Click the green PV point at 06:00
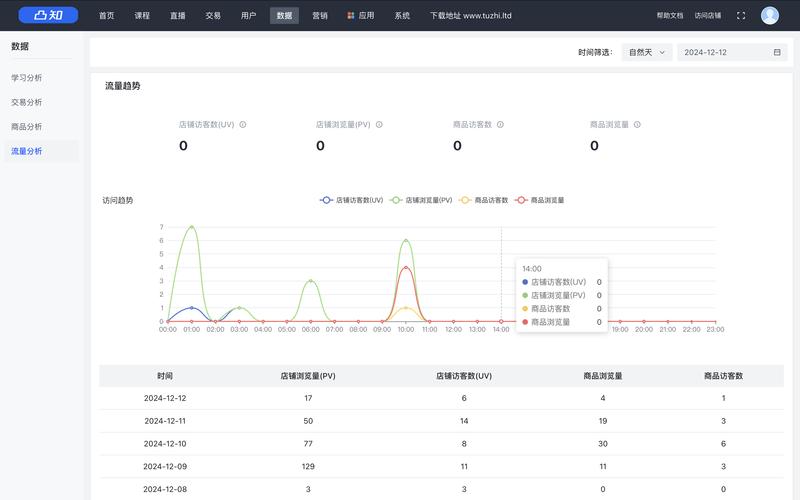This screenshot has width=800, height=500. [x=311, y=281]
